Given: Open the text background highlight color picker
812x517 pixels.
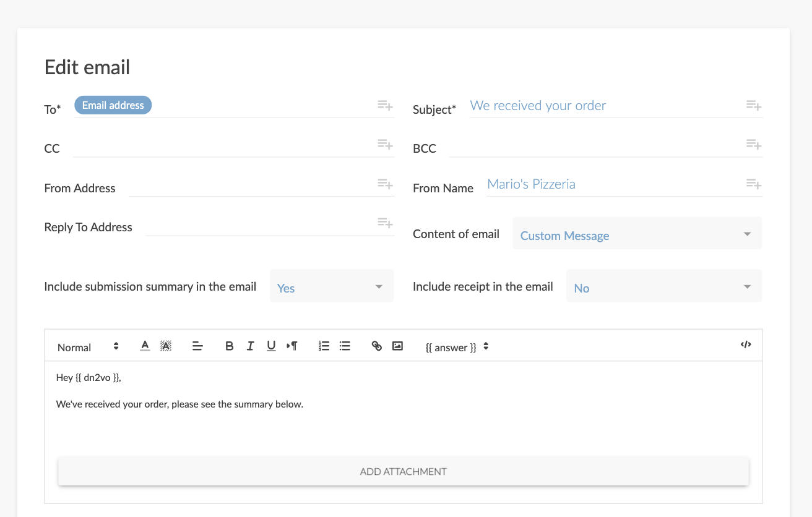Looking at the screenshot, I should [166, 346].
